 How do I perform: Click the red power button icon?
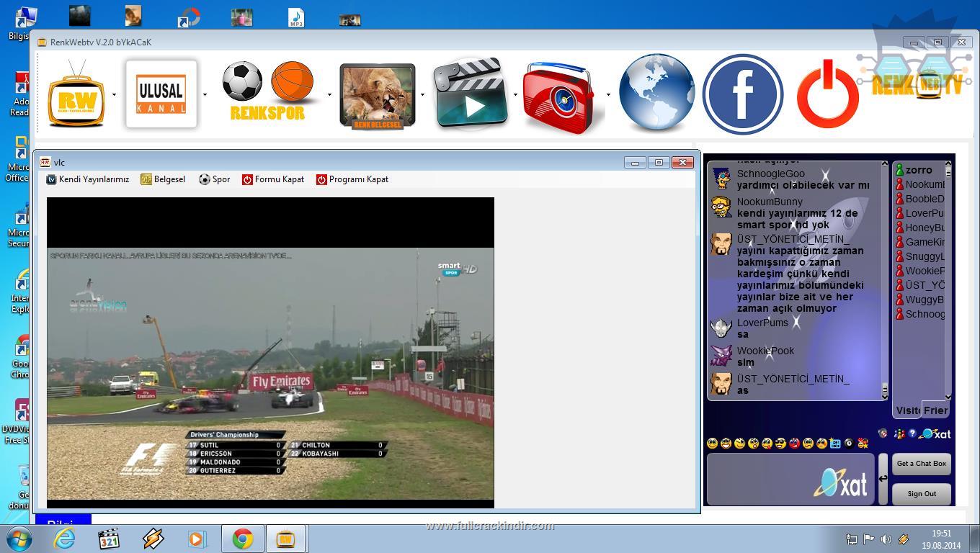[827, 94]
